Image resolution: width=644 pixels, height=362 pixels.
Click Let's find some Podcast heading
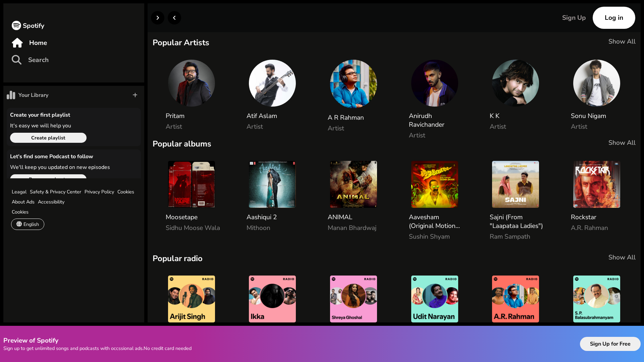[52, 157]
